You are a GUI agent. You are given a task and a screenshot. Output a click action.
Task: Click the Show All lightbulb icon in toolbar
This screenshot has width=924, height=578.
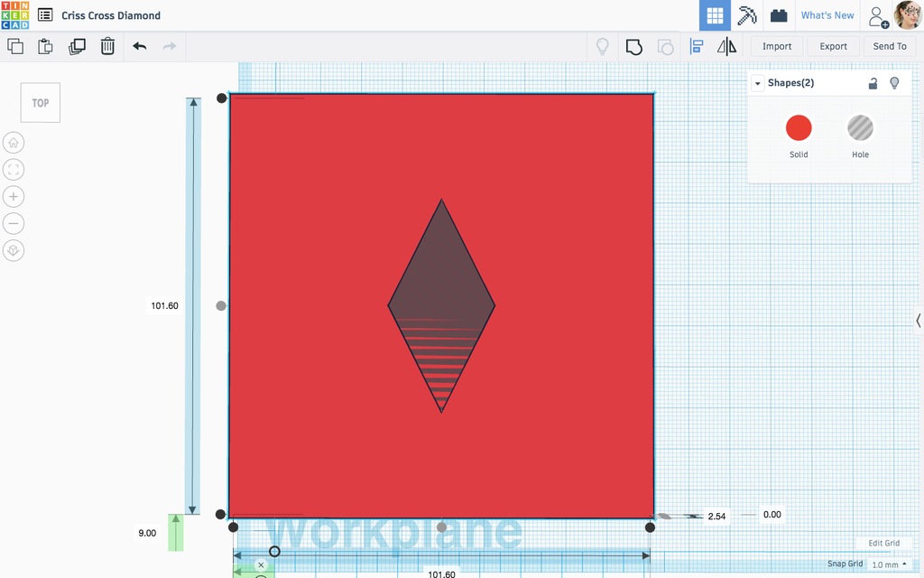pyautogui.click(x=602, y=46)
